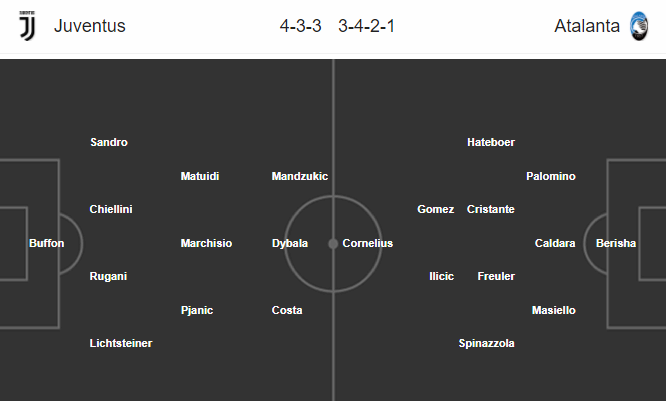Click Lichtsteiner in Juventus defense
The image size is (666, 401).
pyautogui.click(x=121, y=343)
